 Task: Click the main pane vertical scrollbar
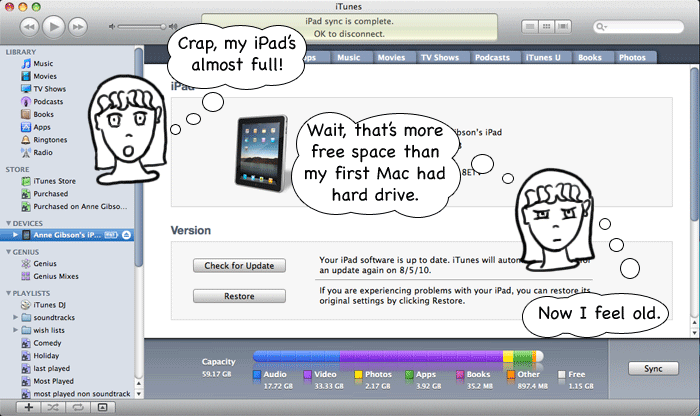[x=694, y=143]
